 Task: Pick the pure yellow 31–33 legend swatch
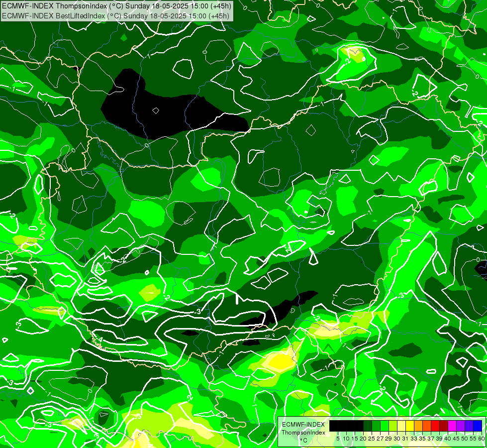pos(410,426)
